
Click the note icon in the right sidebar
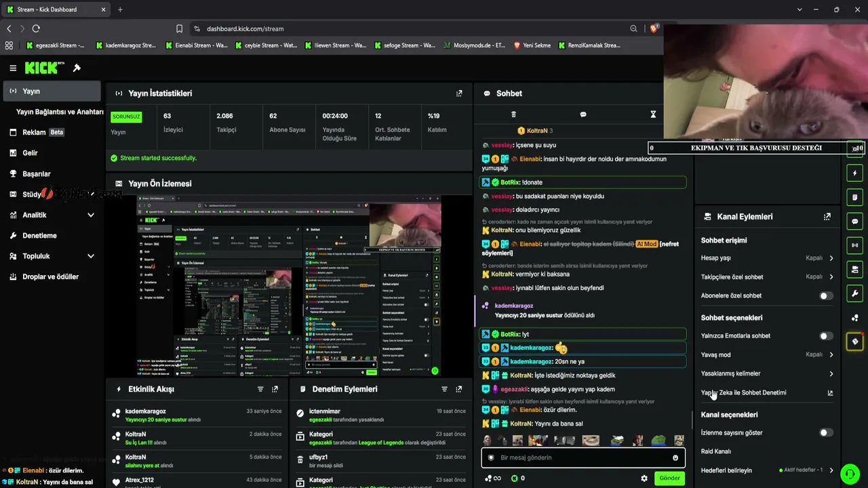pos(855,197)
